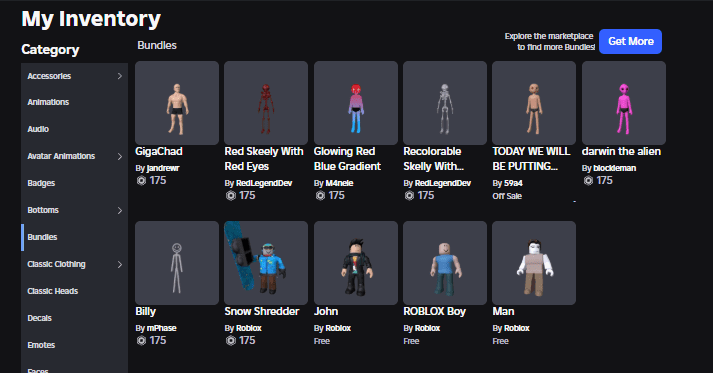Expand the Avatar Animations category chevron
This screenshot has width=713, height=373.
[x=120, y=156]
